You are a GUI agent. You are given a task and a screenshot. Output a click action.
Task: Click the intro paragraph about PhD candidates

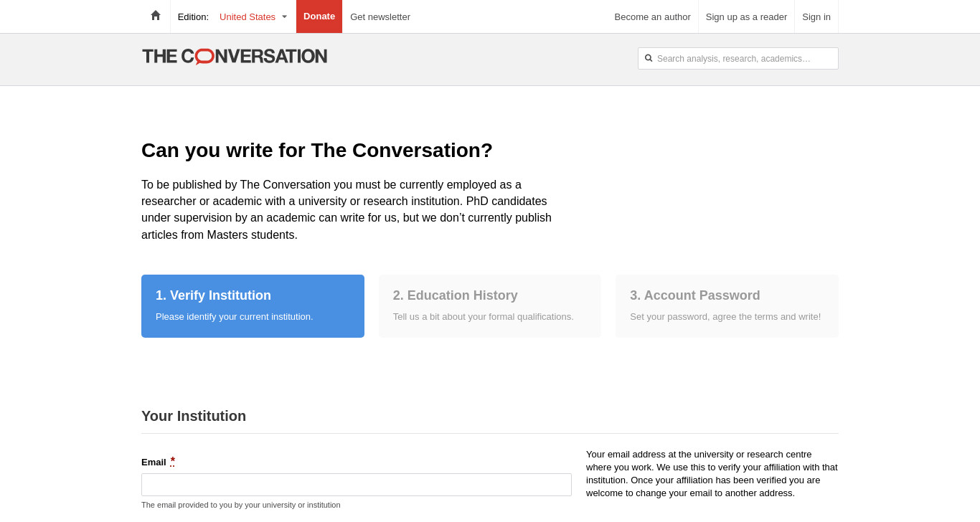[347, 209]
